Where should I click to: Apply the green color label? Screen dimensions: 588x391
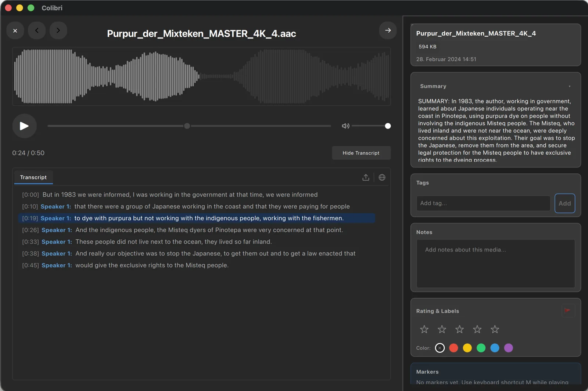(481, 348)
